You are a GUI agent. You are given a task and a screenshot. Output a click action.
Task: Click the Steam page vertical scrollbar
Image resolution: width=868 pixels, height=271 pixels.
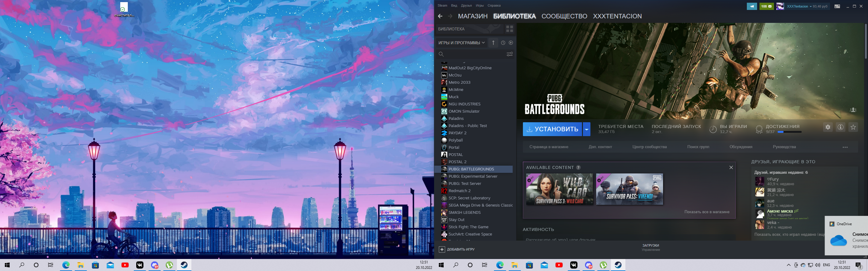point(866,40)
